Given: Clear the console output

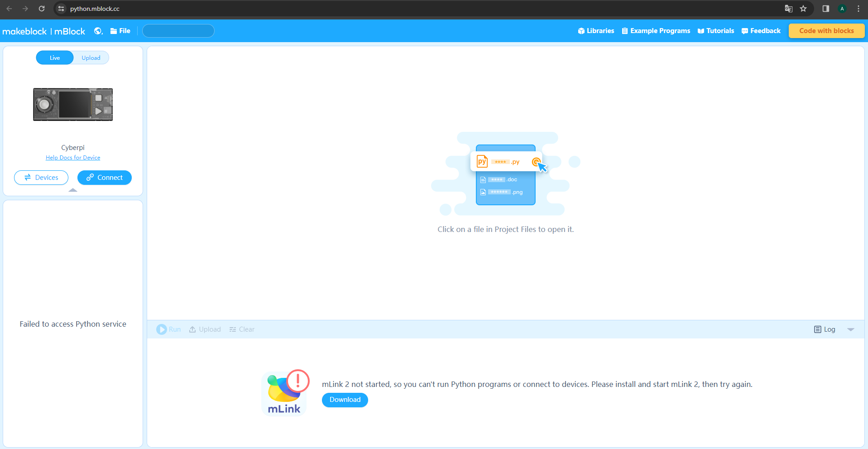Looking at the screenshot, I should (x=242, y=329).
